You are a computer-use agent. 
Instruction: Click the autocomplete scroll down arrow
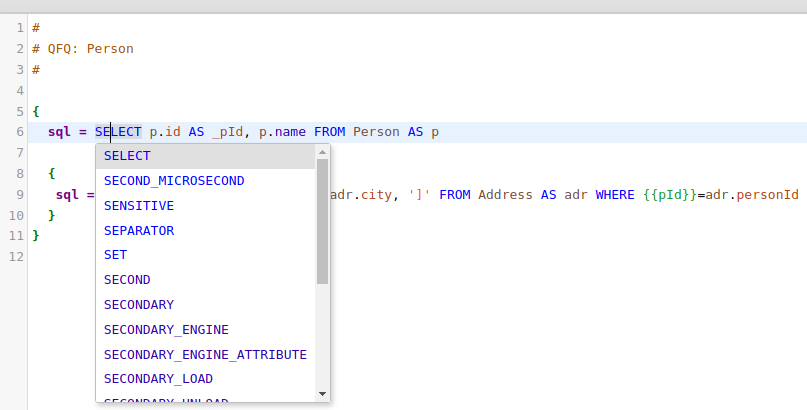[x=323, y=394]
